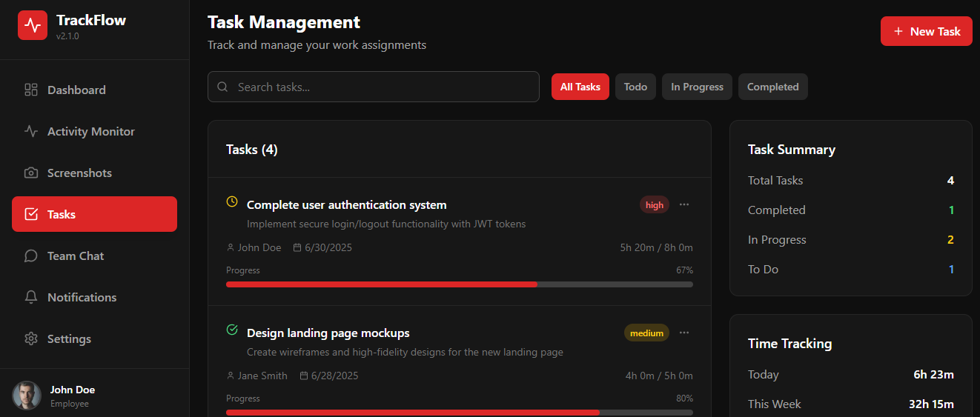Click the Dashboard grid icon in sidebar

coord(31,90)
